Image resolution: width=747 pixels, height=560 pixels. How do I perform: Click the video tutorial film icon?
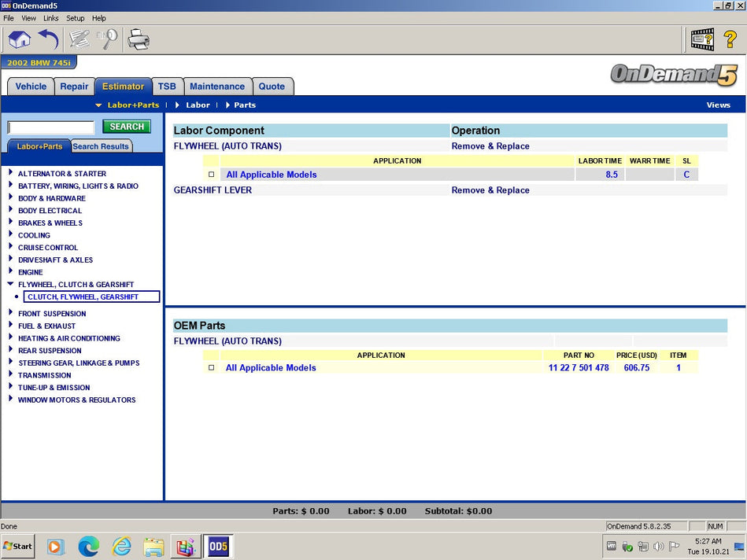pyautogui.click(x=701, y=39)
